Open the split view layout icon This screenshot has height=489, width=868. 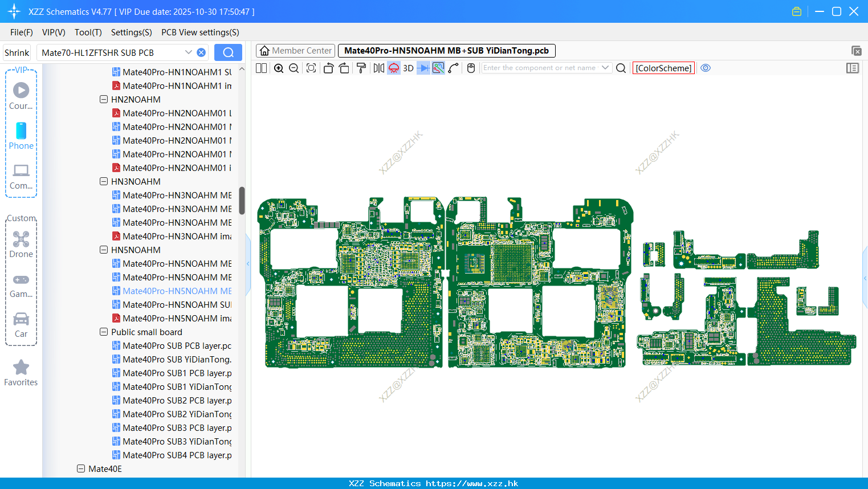tap(262, 68)
